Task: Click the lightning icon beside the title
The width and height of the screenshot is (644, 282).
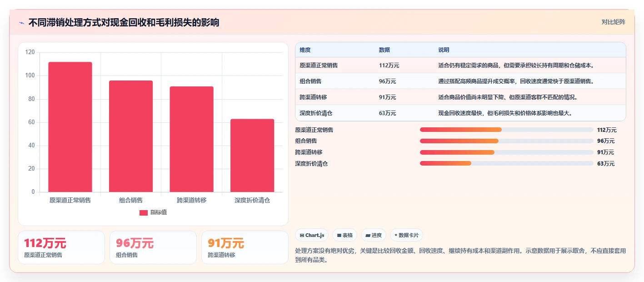Action: click(22, 23)
